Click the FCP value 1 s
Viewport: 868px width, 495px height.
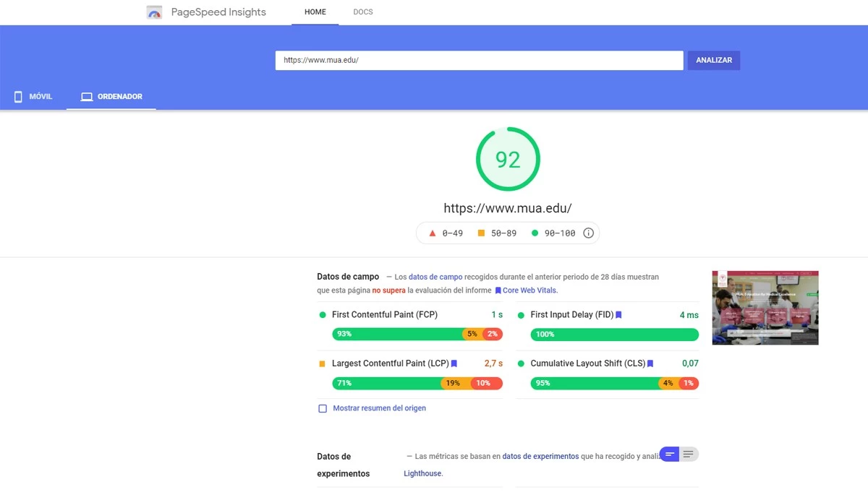pyautogui.click(x=497, y=315)
